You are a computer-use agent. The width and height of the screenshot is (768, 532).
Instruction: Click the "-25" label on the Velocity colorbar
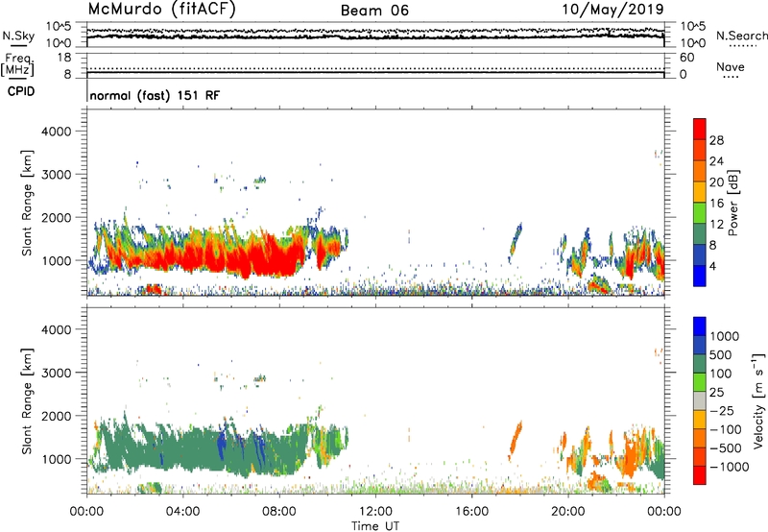click(723, 411)
